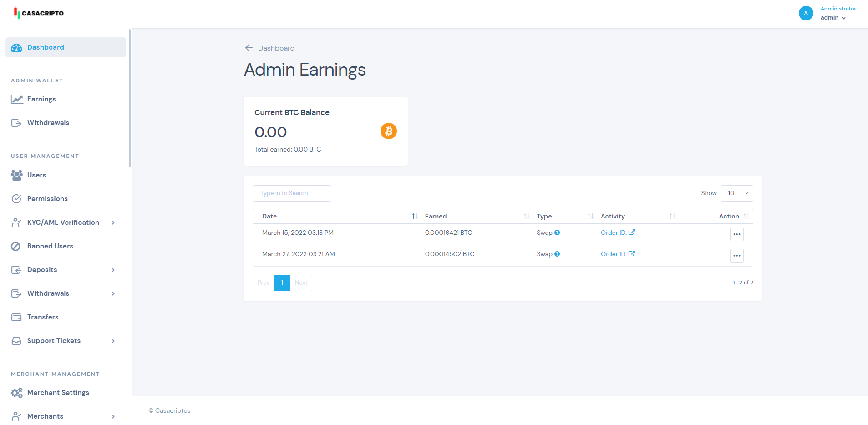Go to Transfers in the sidebar
868x425 pixels.
(x=43, y=317)
